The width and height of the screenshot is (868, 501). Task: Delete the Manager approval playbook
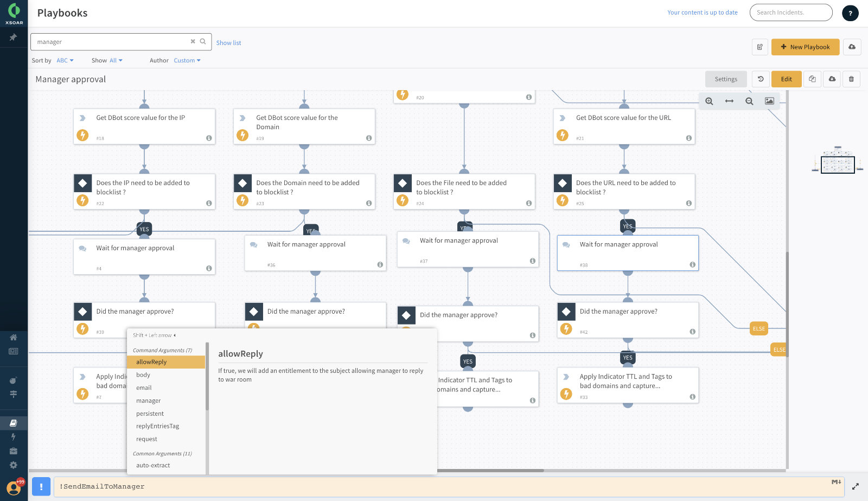point(851,79)
